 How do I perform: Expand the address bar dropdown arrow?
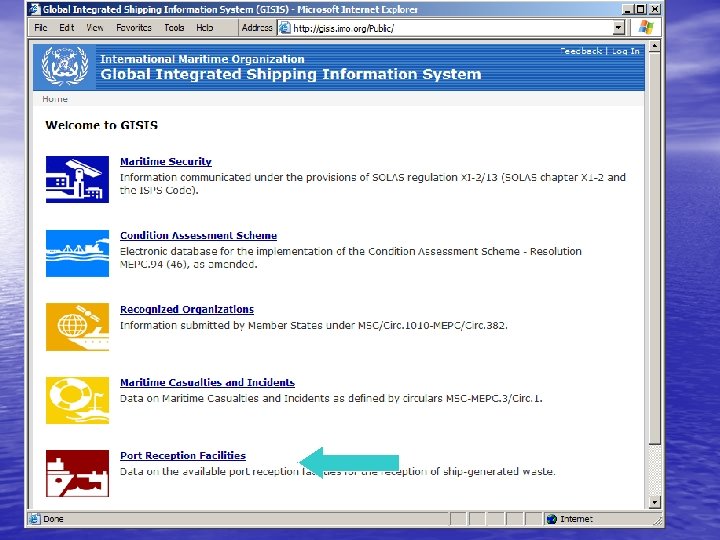pos(619,28)
